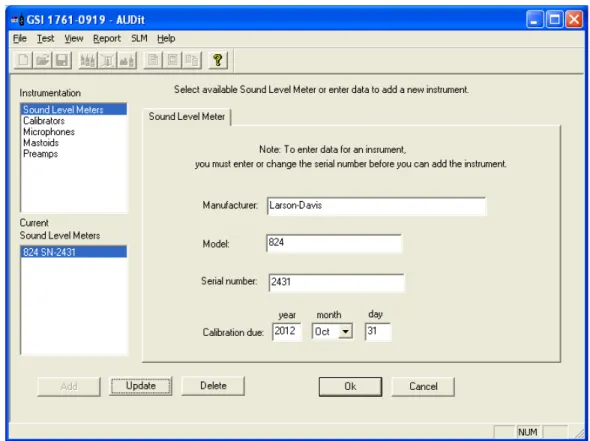
Task: Click the Model input field
Action: [x=334, y=243]
